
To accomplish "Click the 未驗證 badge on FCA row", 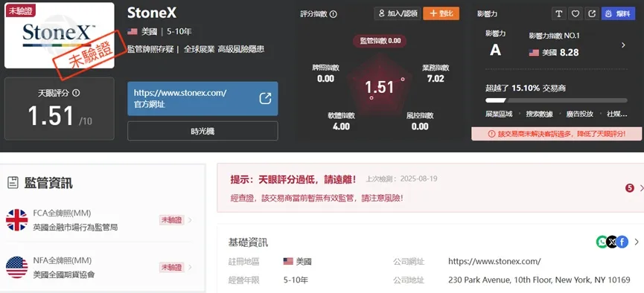I will (171, 220).
